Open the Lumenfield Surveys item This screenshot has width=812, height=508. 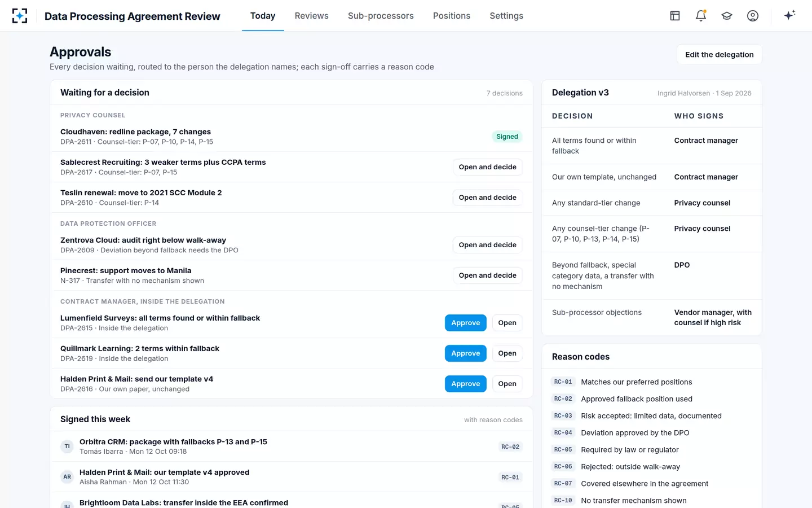[507, 323]
